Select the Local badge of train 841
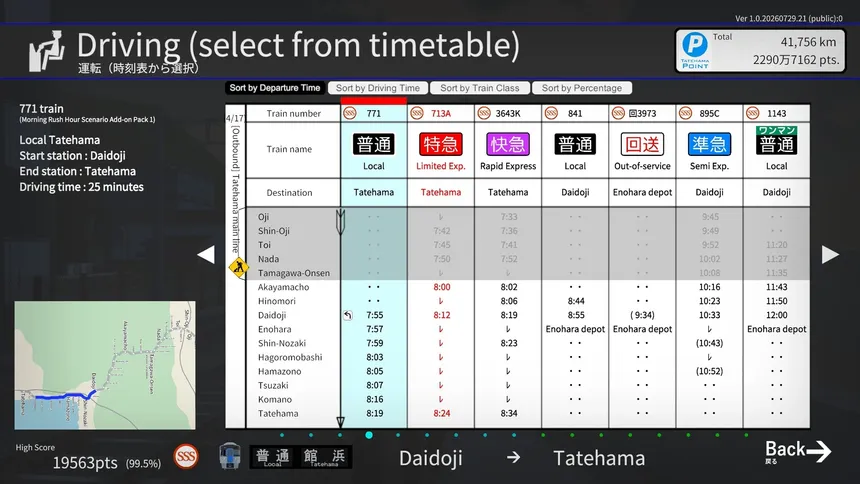The image size is (860, 484). point(575,144)
